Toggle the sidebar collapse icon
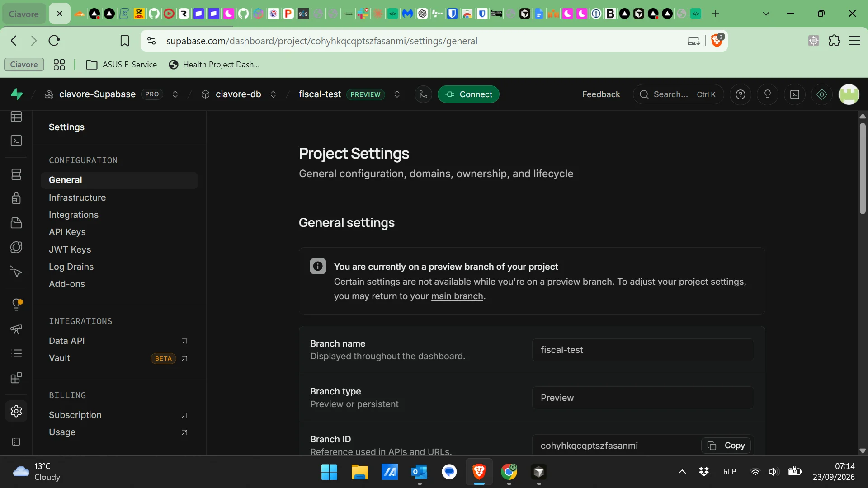Viewport: 868px width, 488px height. 16,442
